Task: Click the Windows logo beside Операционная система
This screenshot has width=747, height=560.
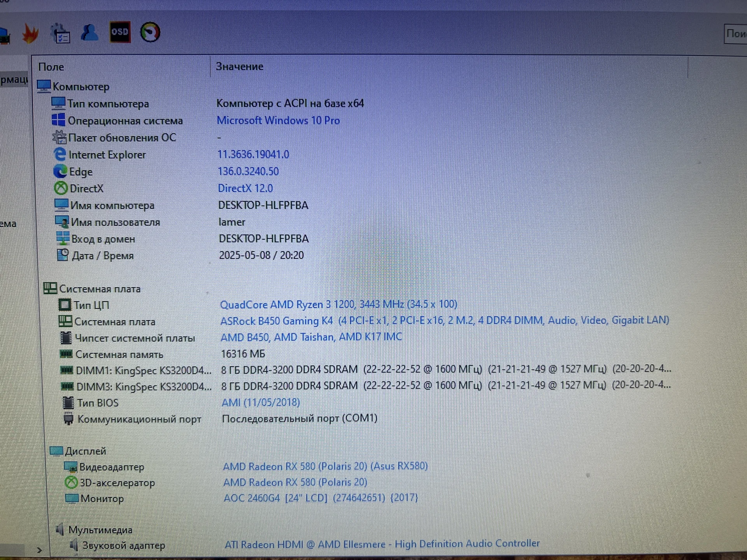Action: tap(58, 120)
